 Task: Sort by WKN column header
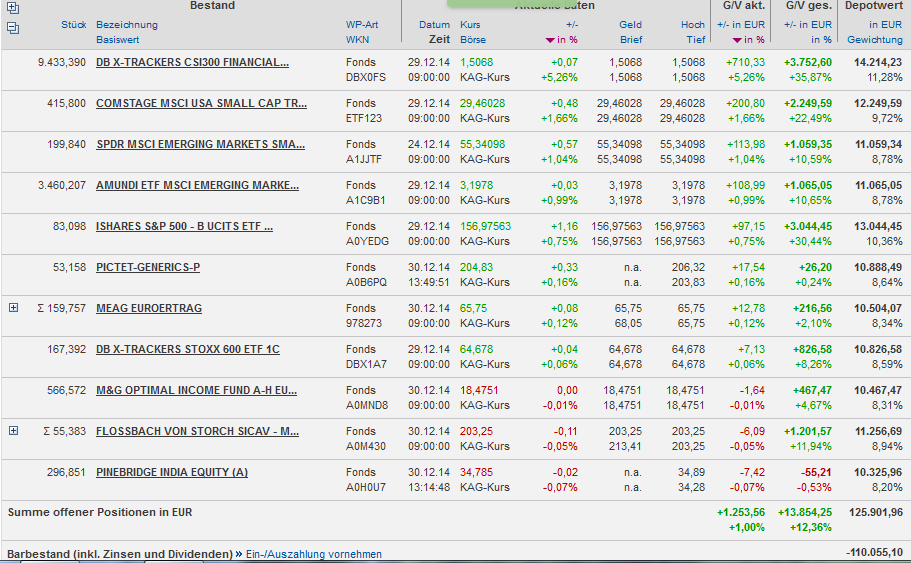click(x=357, y=40)
